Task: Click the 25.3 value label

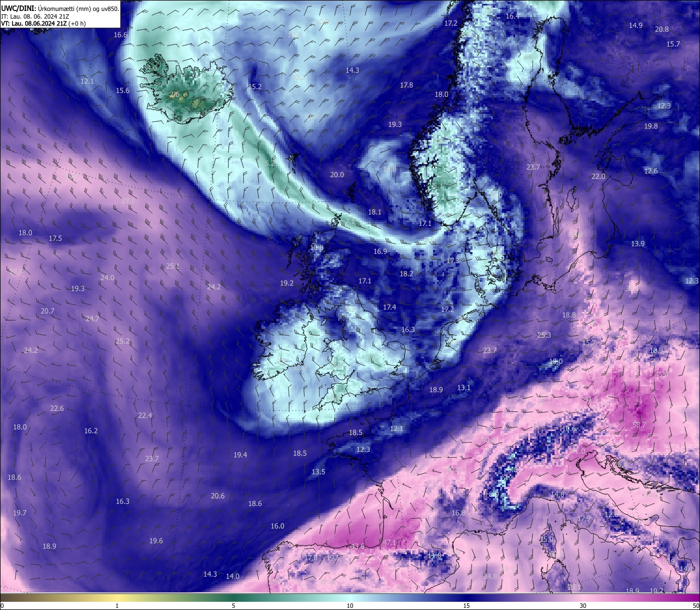Action: coord(544,335)
